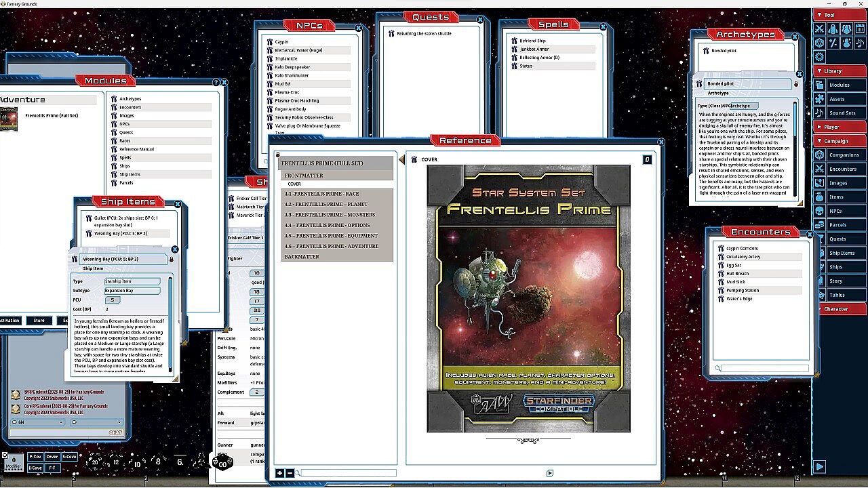The image size is (868, 488).
Task: Open Reference Manual link in the Modules list
Action: coord(137,149)
